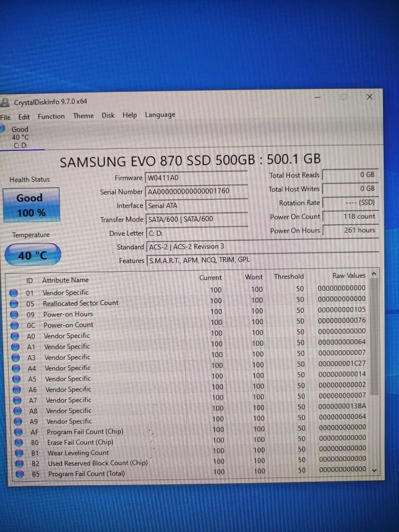Click the drive title SAMSUNG EVO 870 SSD
This screenshot has height=532, width=399.
click(190, 160)
